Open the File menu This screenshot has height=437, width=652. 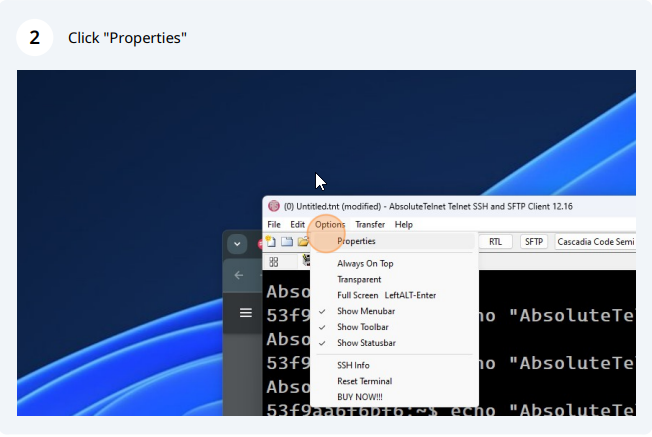click(x=273, y=225)
